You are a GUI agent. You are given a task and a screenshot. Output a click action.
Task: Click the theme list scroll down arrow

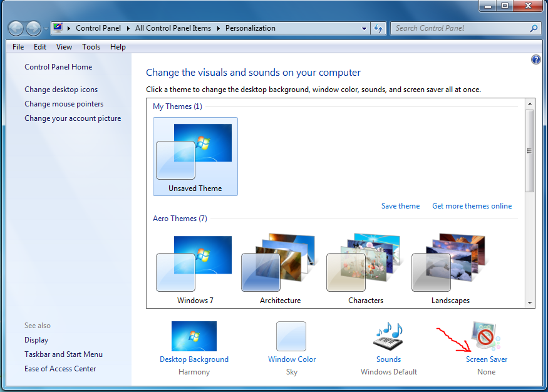[530, 303]
